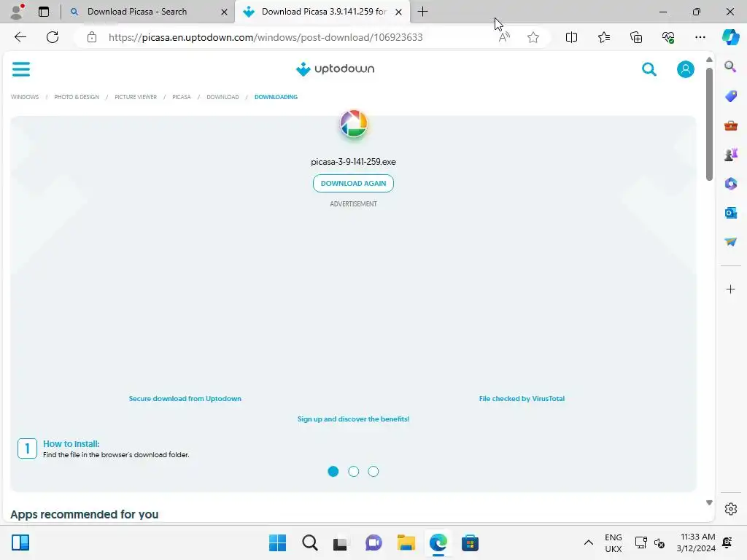Open Copilot in Edge

[730, 37]
